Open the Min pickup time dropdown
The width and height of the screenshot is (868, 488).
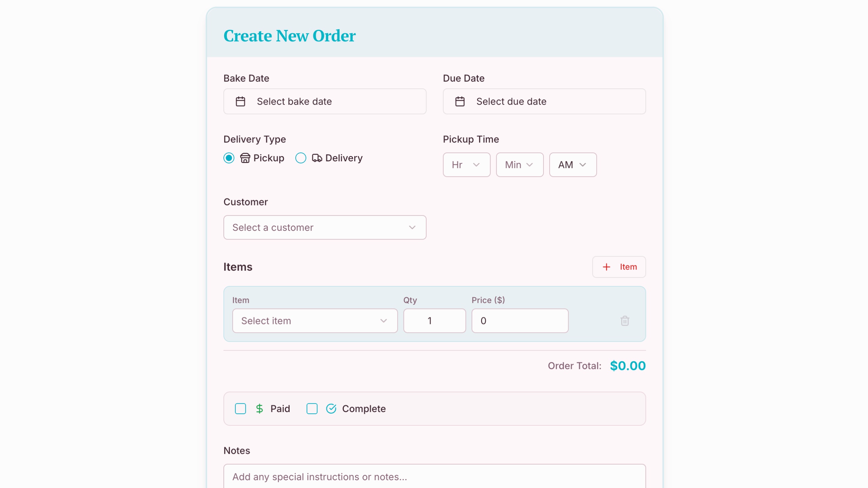coord(519,165)
